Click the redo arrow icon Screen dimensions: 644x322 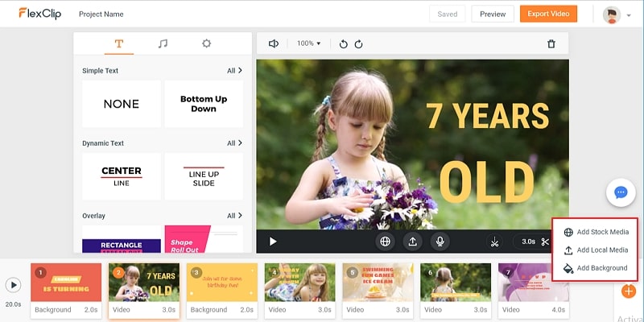point(358,44)
